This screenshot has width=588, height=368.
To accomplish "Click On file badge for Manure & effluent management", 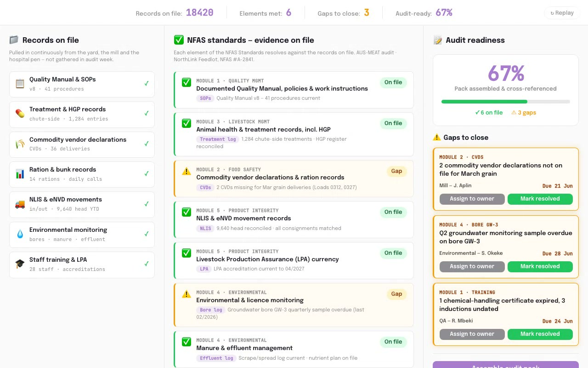I will point(393,342).
